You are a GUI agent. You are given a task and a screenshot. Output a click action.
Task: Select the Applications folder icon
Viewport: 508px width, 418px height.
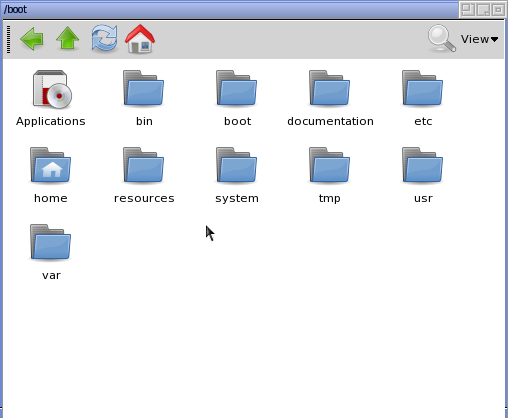coord(52,89)
